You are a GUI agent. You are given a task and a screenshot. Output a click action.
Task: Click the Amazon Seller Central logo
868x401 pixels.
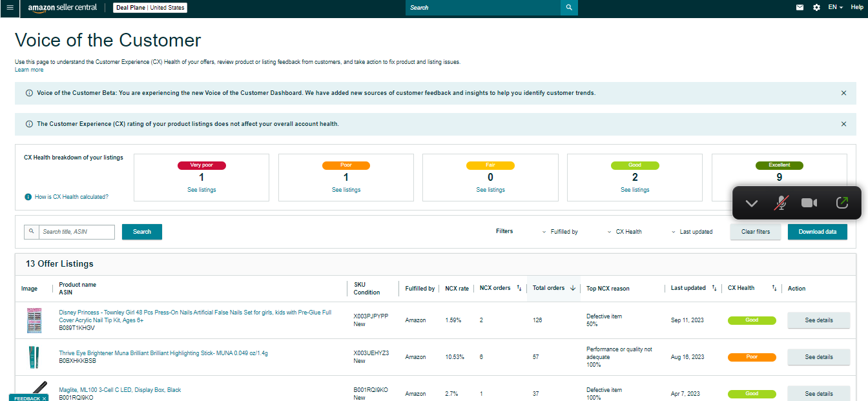pos(63,8)
